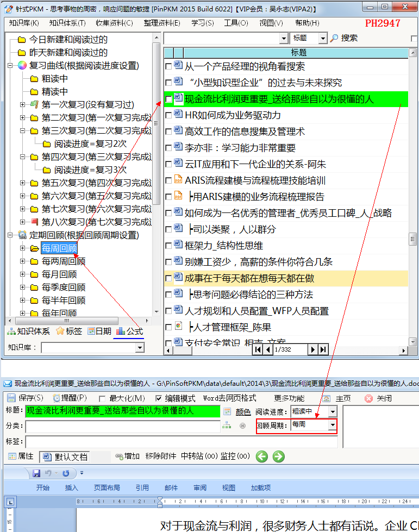Expand the 每周回顾 tree node
419x532 pixels.
pyautogui.click(x=22, y=248)
